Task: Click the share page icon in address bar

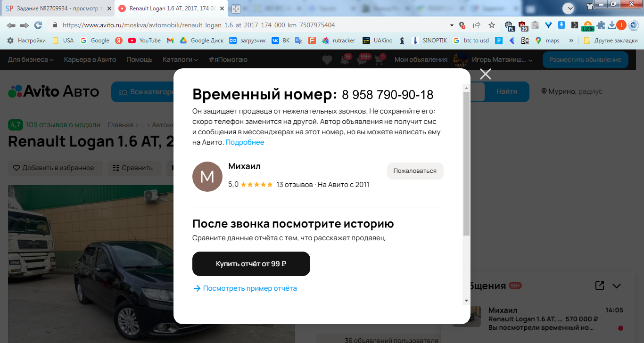Action: coord(477,25)
